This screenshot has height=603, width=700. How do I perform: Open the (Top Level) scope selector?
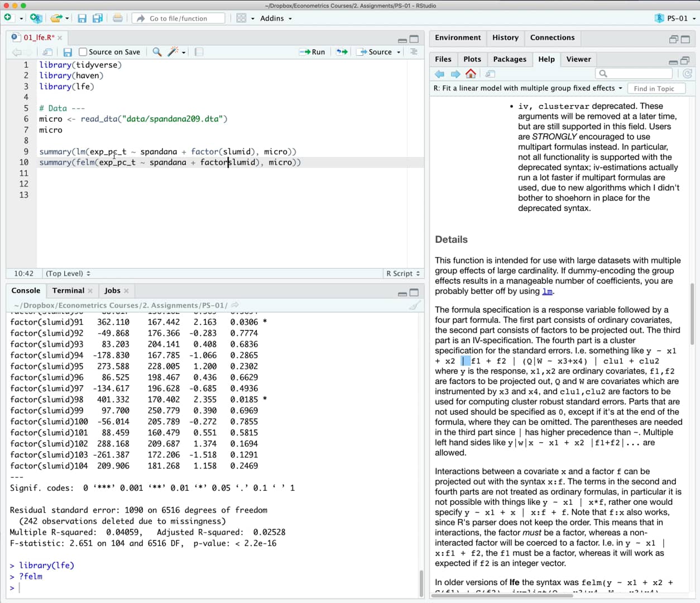(x=68, y=274)
